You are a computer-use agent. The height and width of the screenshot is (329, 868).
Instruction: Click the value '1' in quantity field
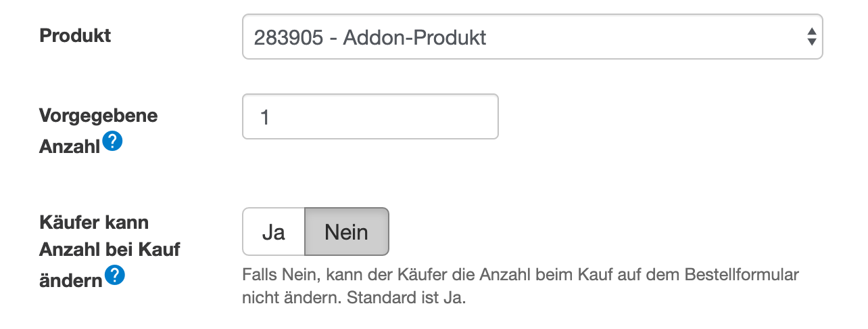coord(265,117)
